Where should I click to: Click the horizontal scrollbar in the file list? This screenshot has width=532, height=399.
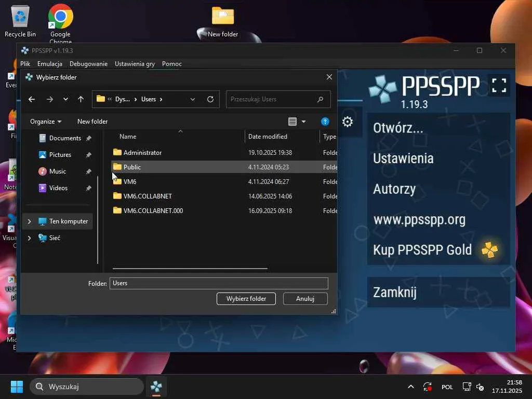(x=190, y=269)
